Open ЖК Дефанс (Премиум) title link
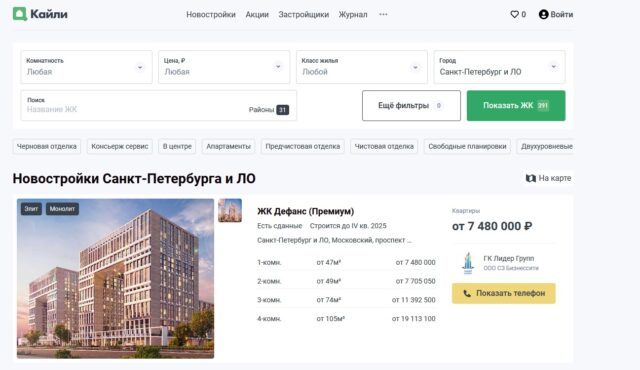The width and height of the screenshot is (640, 370). pos(305,211)
